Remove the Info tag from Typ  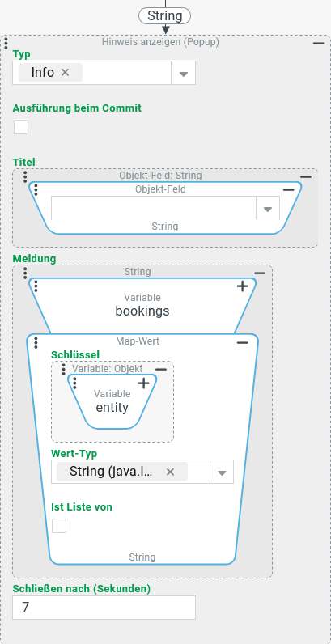[65, 73]
